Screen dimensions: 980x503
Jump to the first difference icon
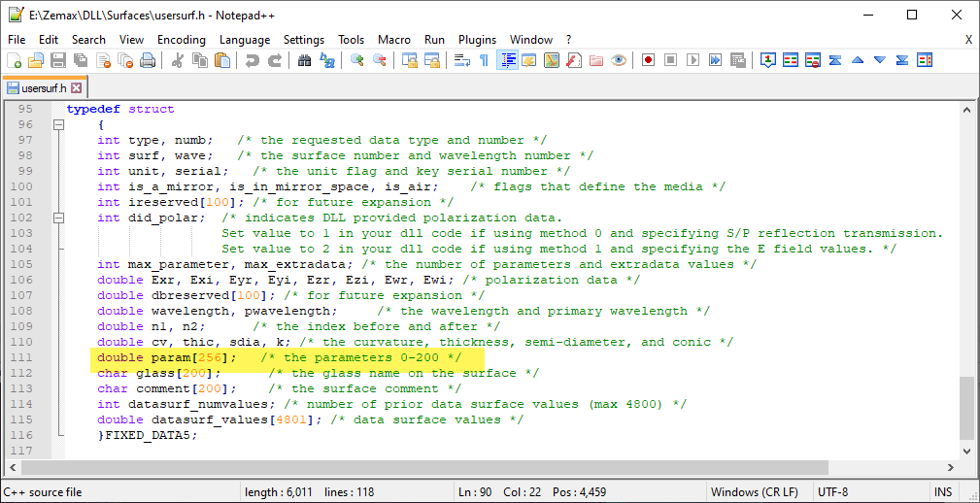tap(835, 60)
